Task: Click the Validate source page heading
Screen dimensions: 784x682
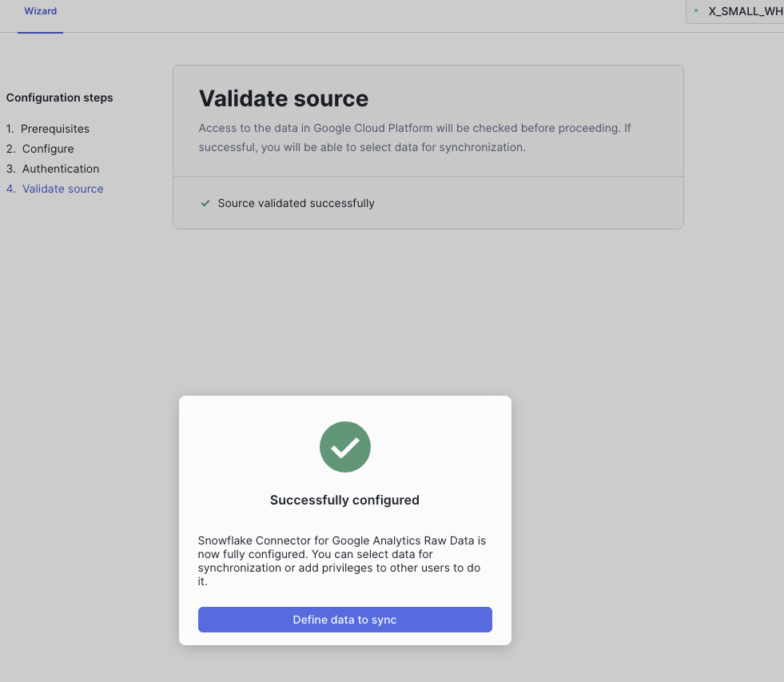Action: click(283, 98)
